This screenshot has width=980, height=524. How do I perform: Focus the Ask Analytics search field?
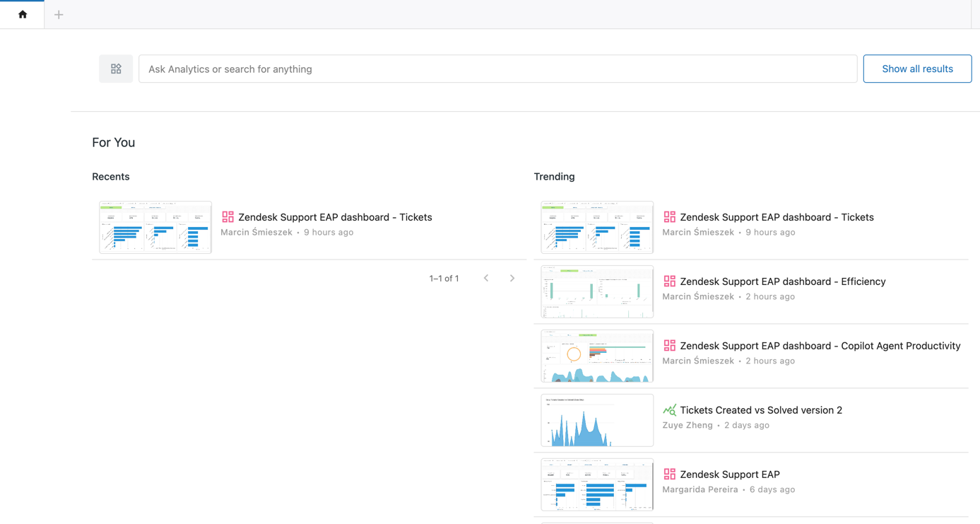[x=497, y=69]
